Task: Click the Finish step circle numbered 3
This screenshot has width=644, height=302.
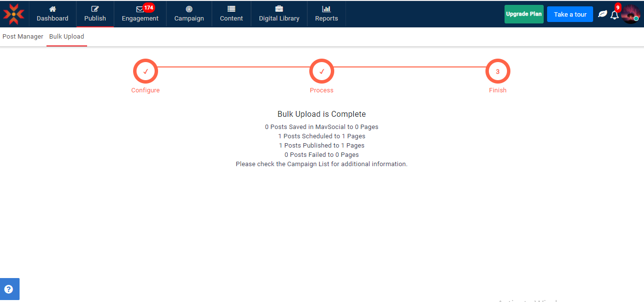Action: [x=498, y=71]
